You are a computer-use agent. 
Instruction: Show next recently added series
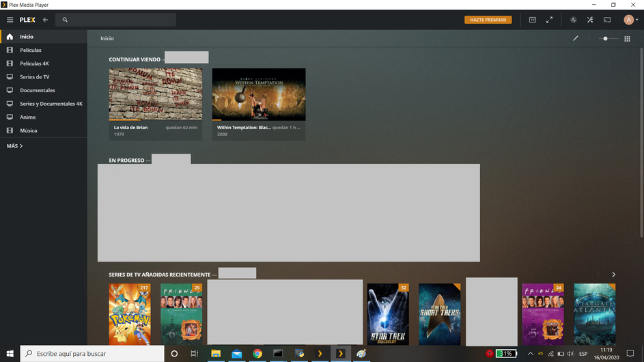point(613,275)
